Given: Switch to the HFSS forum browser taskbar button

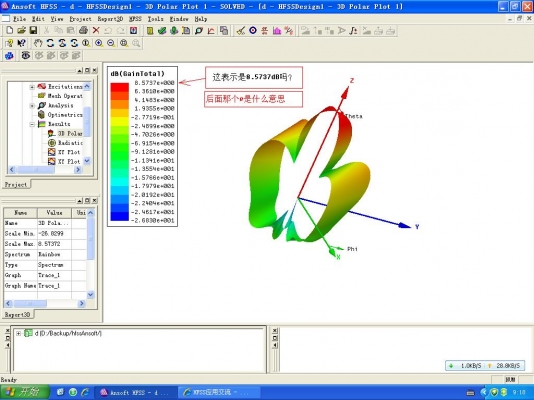Looking at the screenshot, I should click(219, 393).
